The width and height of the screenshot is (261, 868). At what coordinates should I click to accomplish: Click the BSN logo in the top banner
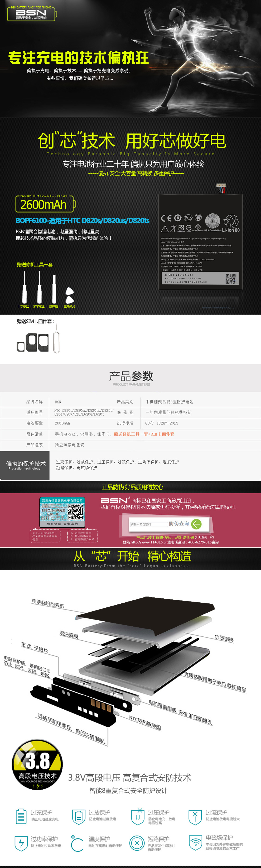(31, 13)
